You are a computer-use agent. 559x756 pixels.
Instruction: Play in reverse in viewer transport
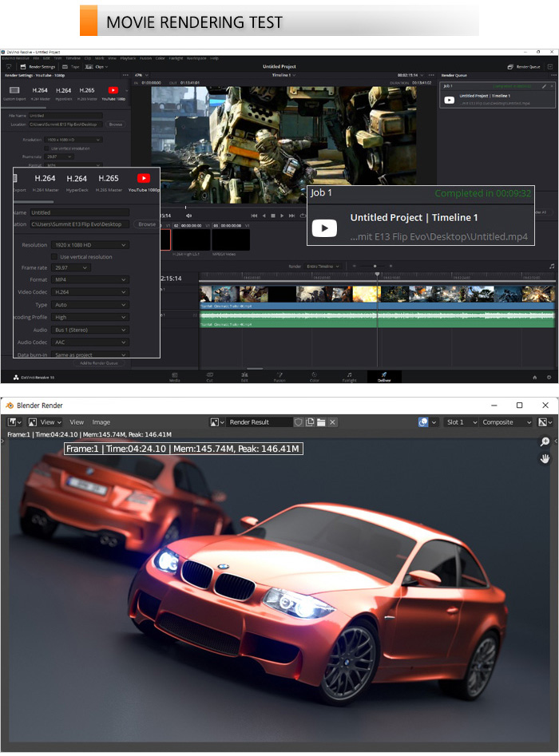click(x=264, y=216)
